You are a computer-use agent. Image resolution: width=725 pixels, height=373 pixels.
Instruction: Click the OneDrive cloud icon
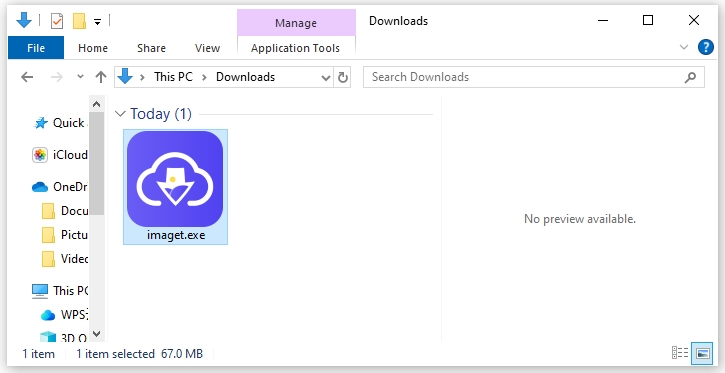tap(40, 187)
